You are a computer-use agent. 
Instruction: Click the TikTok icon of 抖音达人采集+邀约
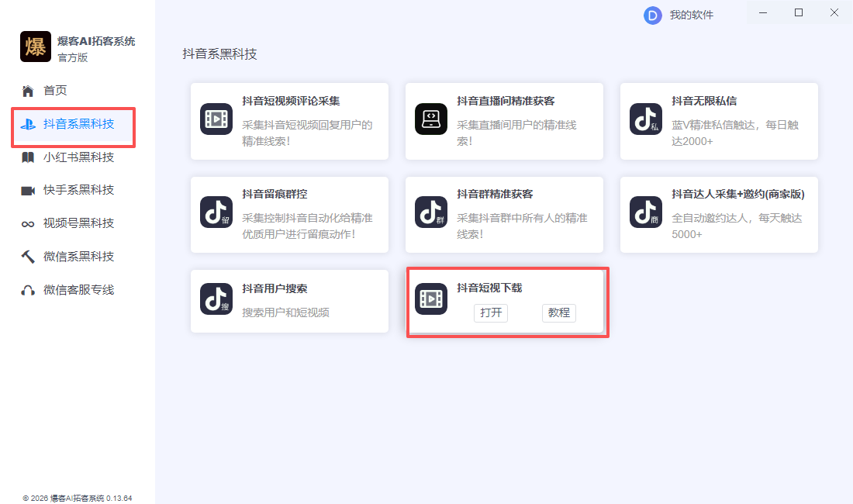point(646,212)
